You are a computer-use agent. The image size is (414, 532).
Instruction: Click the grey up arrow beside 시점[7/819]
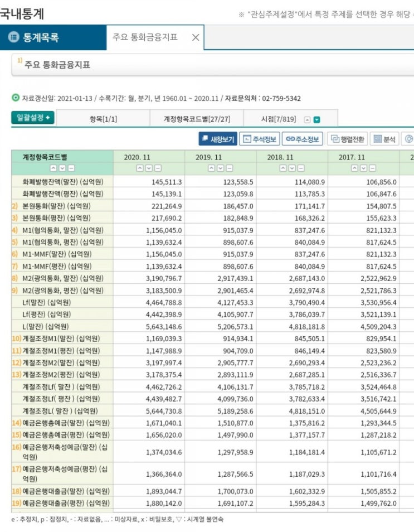[x=307, y=119]
